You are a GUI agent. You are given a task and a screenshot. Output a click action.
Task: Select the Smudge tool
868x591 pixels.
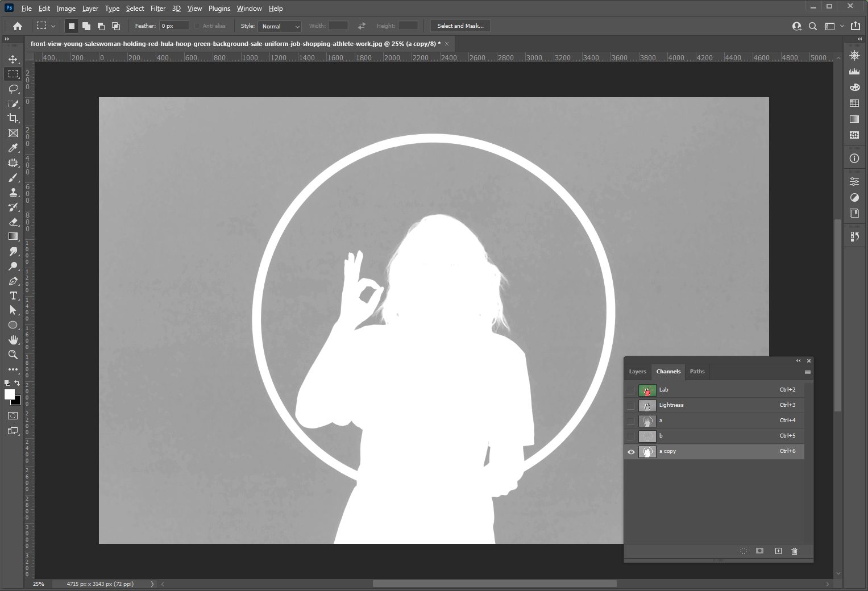point(13,251)
